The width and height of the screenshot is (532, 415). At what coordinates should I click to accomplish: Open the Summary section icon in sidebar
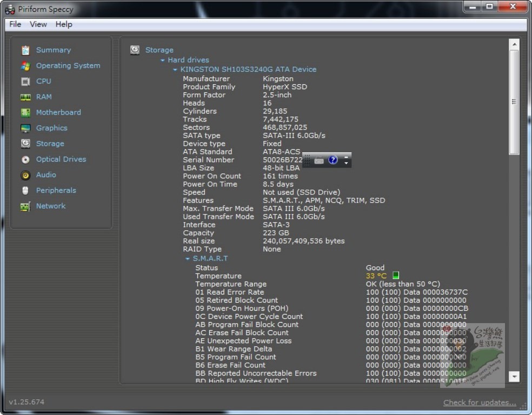tap(25, 50)
